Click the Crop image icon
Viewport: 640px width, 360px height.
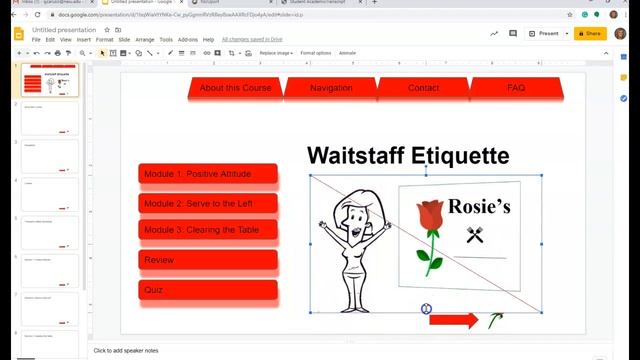tap(231, 53)
